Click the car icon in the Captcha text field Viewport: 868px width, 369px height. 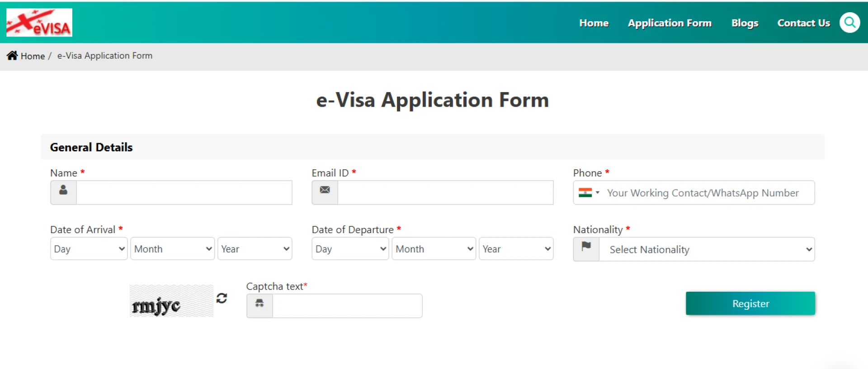[259, 304]
